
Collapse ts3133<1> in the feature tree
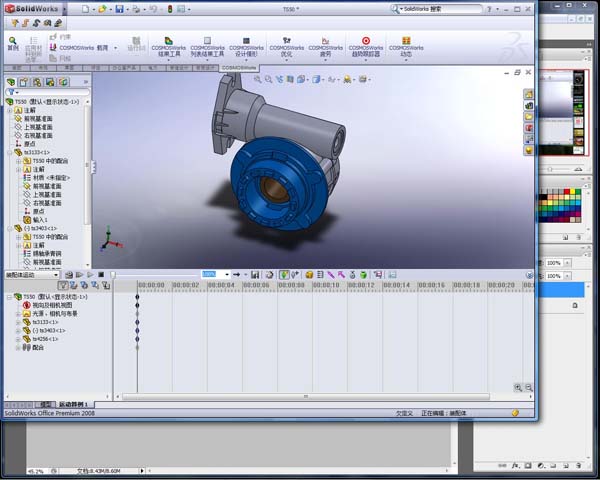click(10, 152)
